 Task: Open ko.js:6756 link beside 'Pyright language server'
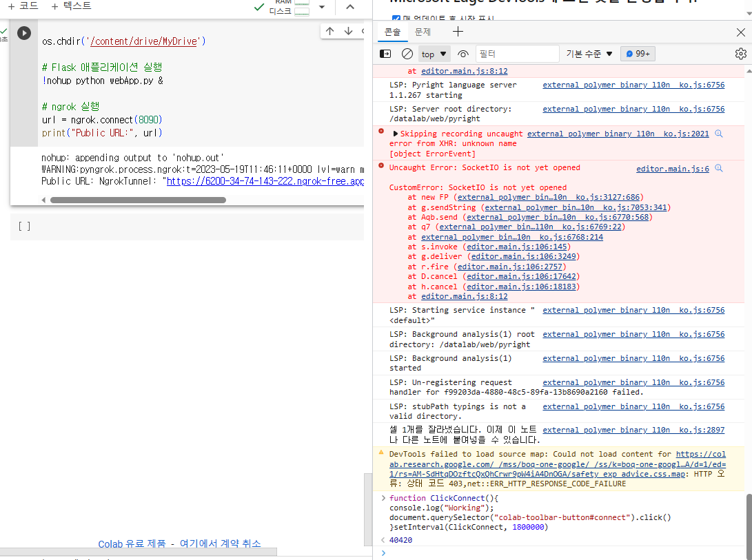[633, 85]
